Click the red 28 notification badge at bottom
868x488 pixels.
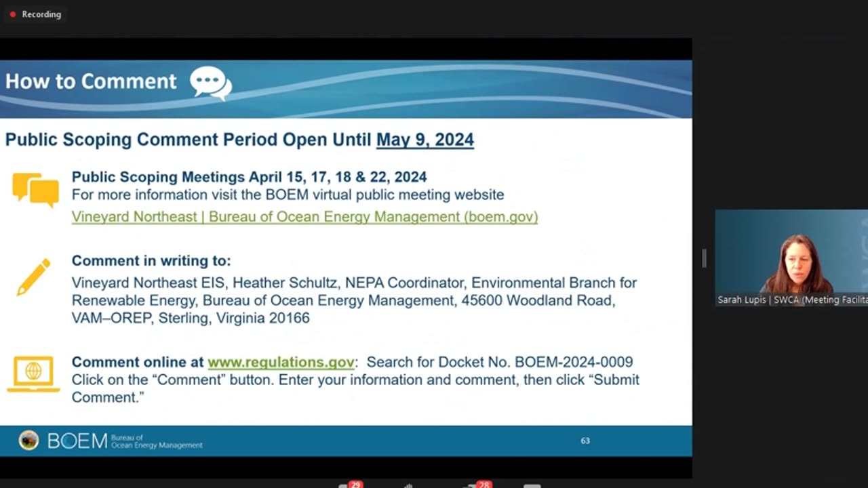(x=484, y=485)
